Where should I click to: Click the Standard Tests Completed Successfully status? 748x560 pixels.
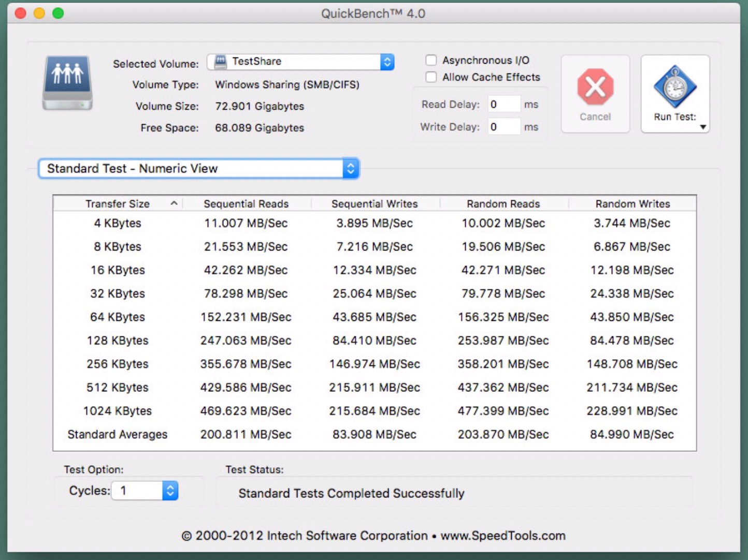pos(351,493)
